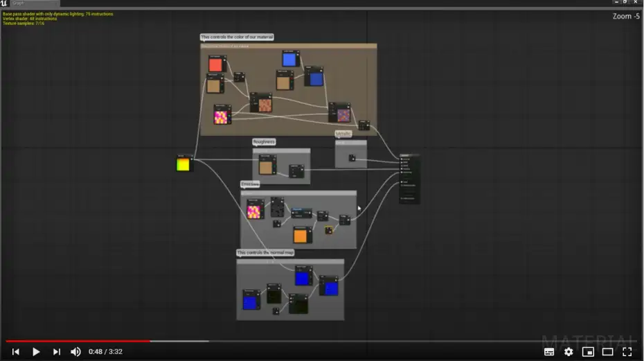Select the brown texture node under red node
The width and height of the screenshot is (644, 361).
click(x=215, y=84)
